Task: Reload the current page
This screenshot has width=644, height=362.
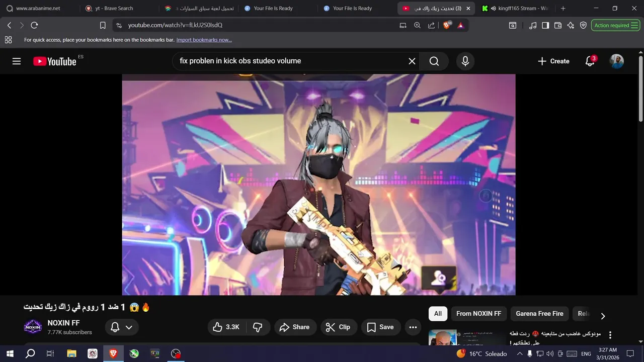Action: (x=34, y=25)
